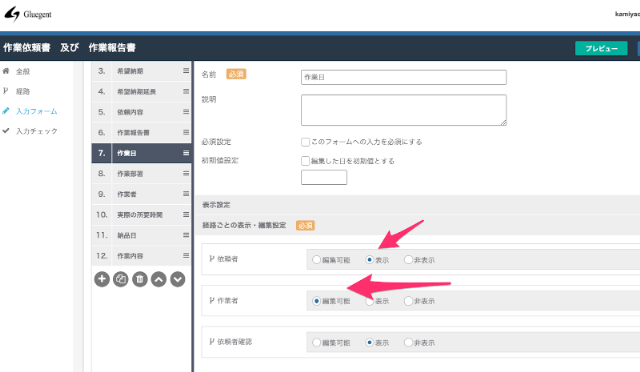Click the 名前 name input field

tap(404, 77)
